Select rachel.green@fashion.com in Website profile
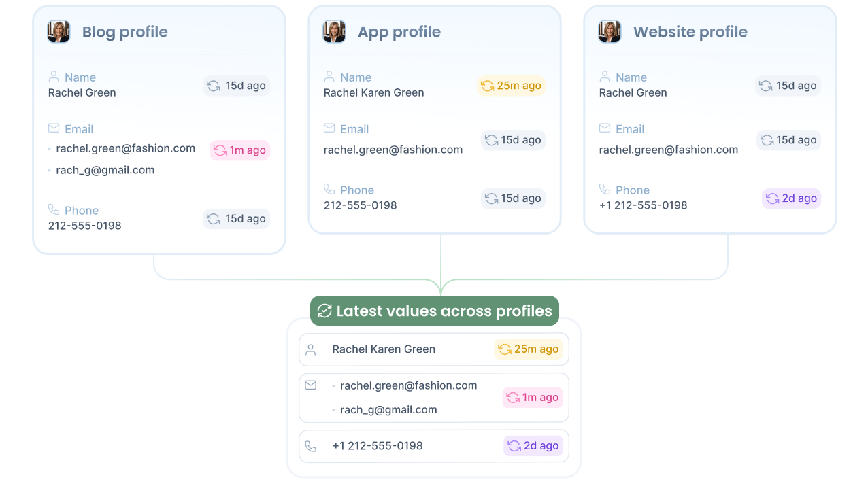The height and width of the screenshot is (484, 868). [x=669, y=150]
